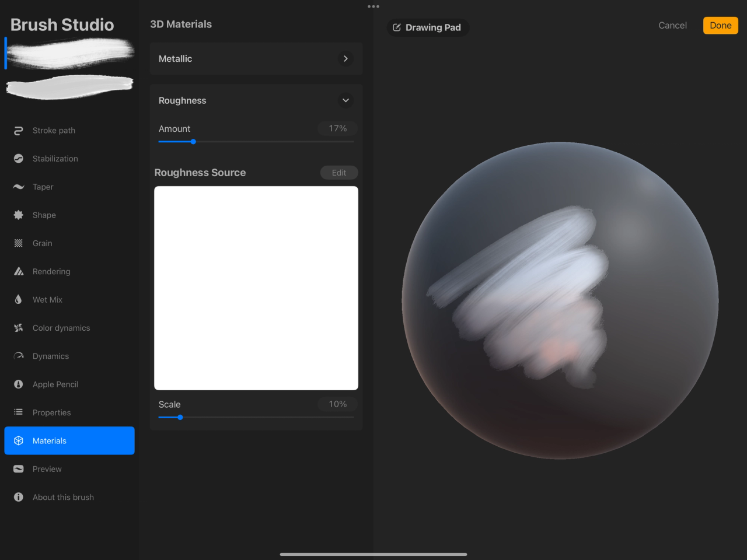Switch to the Materials tab
Viewport: 747px width, 560px height.
point(50,440)
